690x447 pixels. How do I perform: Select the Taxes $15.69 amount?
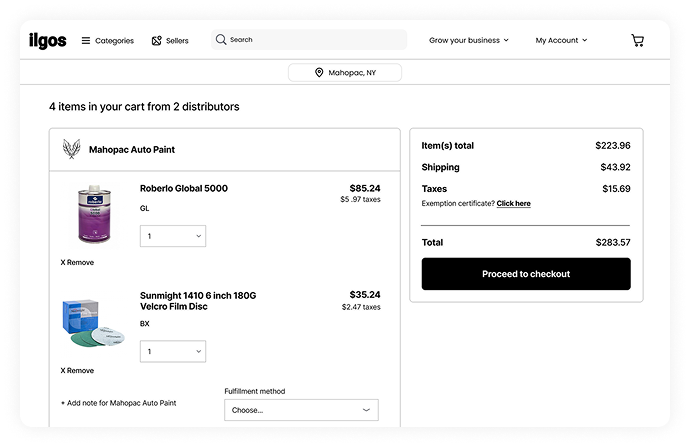[x=616, y=189]
